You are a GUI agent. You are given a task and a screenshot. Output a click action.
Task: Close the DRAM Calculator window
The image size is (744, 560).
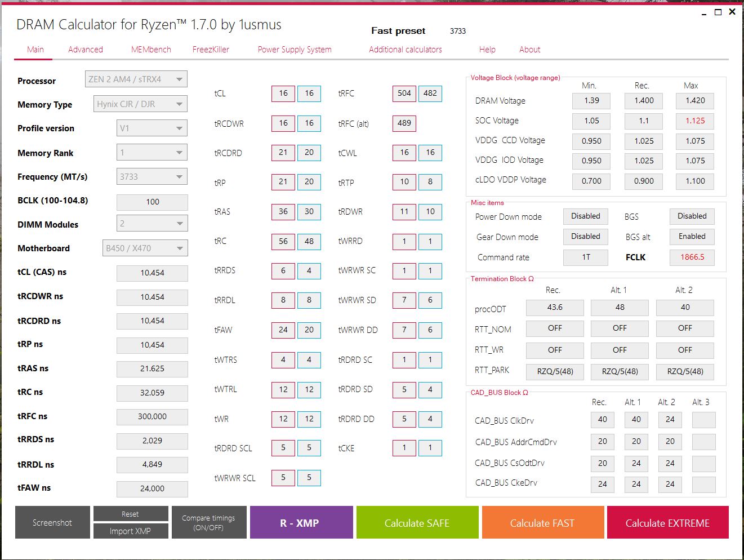click(732, 12)
